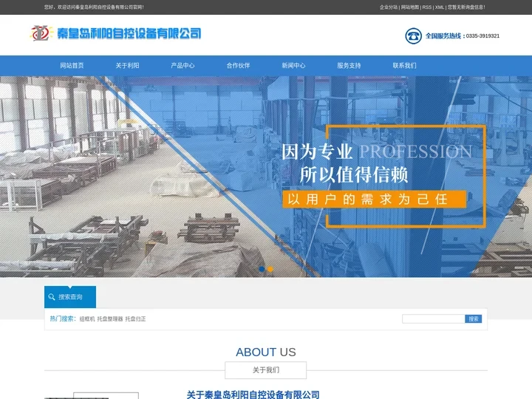
Task: Search hot keyword 组框机
Action: (87, 319)
